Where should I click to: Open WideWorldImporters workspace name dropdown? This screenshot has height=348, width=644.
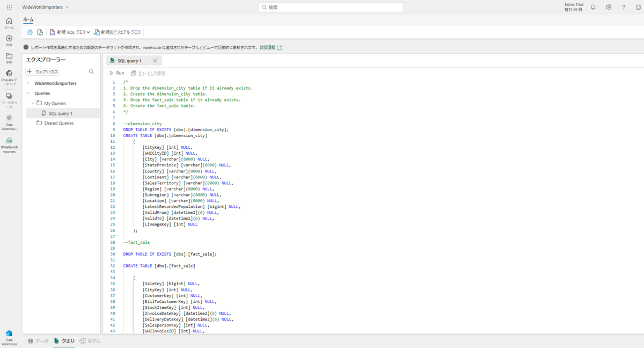click(46, 7)
